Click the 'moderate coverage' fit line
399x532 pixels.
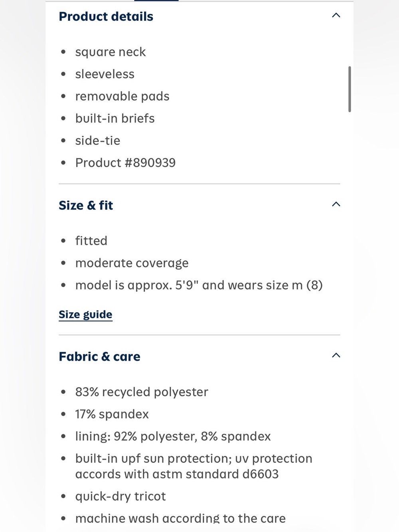coord(132,263)
